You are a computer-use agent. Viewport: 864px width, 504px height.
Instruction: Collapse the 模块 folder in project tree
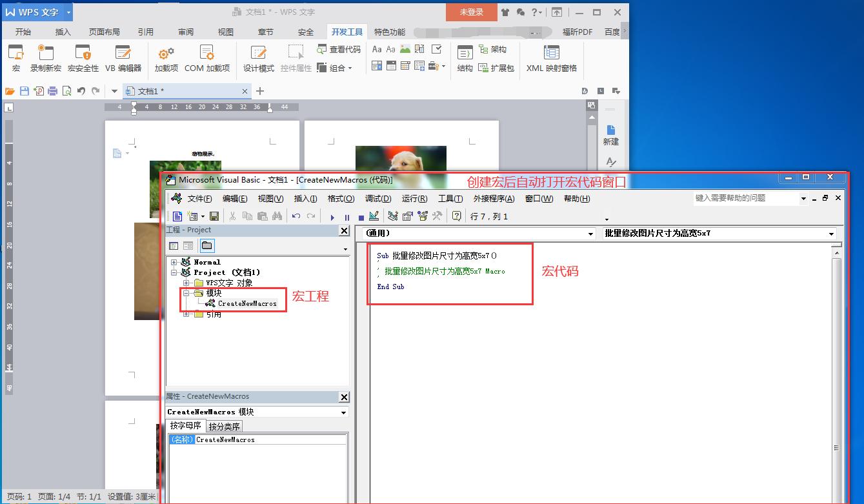[186, 293]
